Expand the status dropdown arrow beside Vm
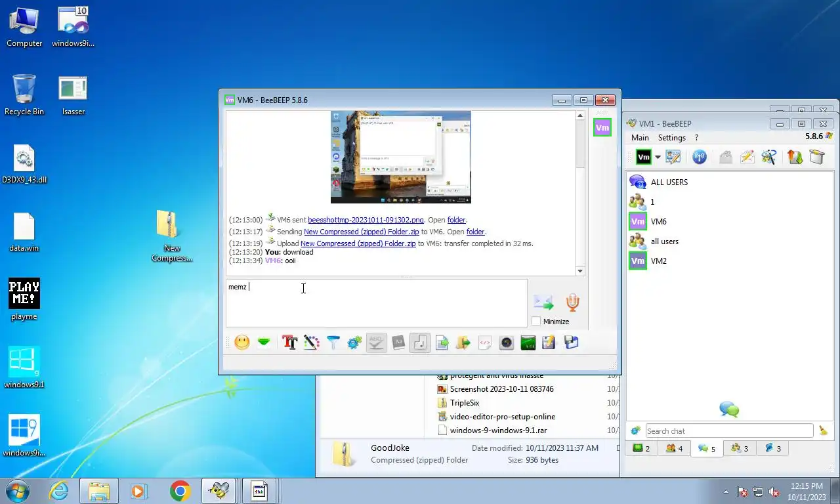The image size is (840, 504). click(x=658, y=157)
